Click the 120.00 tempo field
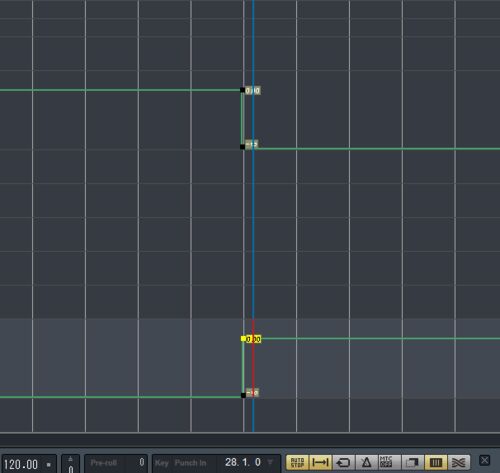The height and width of the screenshot is (473, 500). pos(21,464)
